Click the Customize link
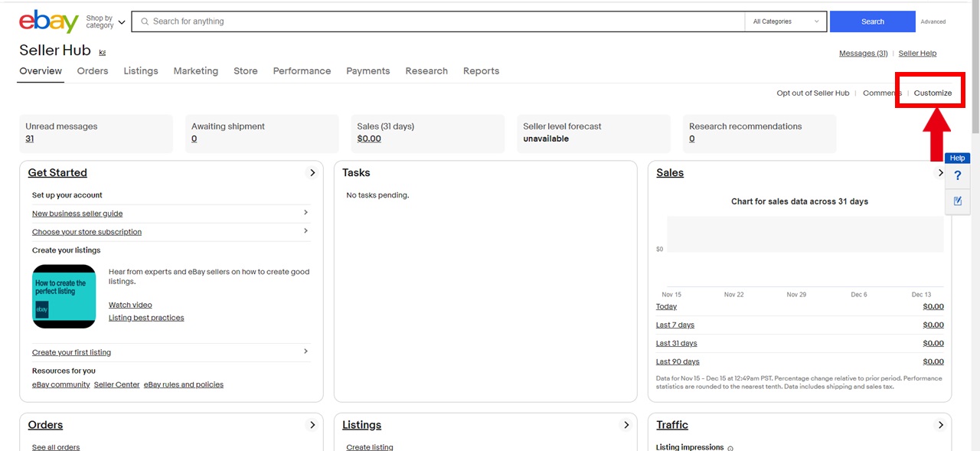This screenshot has height=451, width=980. 933,93
